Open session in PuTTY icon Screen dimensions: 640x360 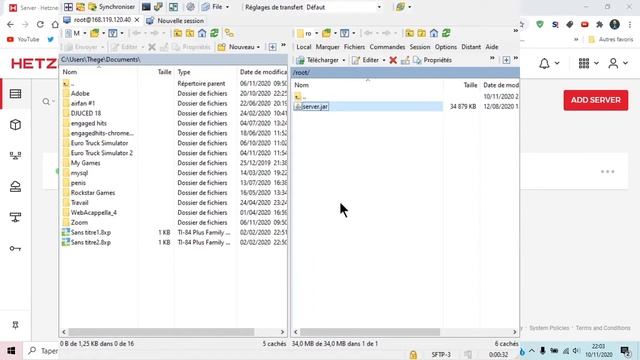coord(158,7)
